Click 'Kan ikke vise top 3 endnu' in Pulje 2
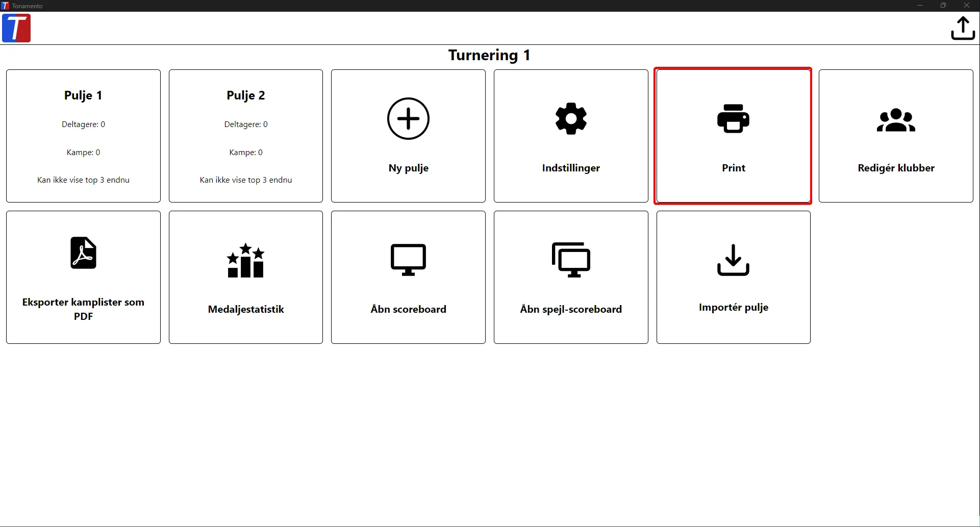980x527 pixels. (246, 180)
